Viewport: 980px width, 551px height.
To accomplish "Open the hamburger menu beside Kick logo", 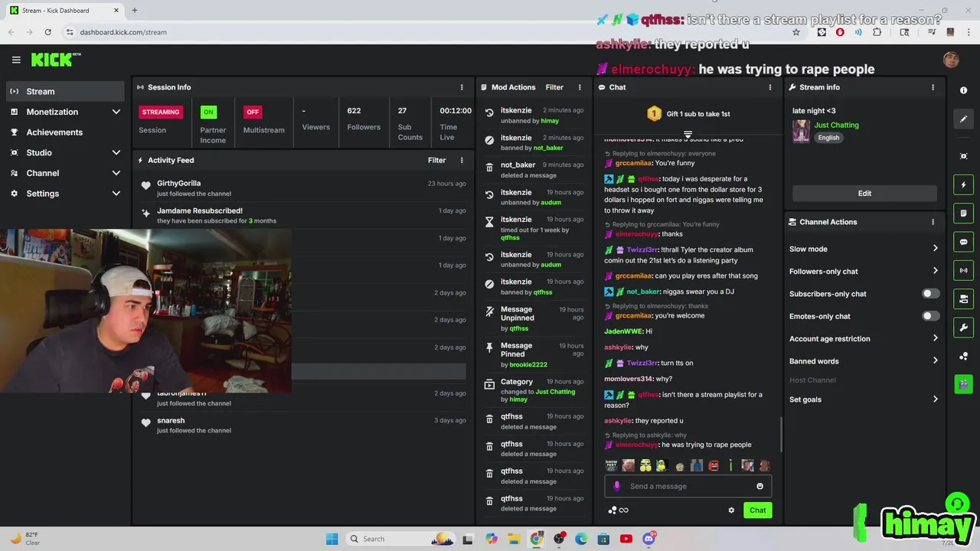I will click(16, 60).
